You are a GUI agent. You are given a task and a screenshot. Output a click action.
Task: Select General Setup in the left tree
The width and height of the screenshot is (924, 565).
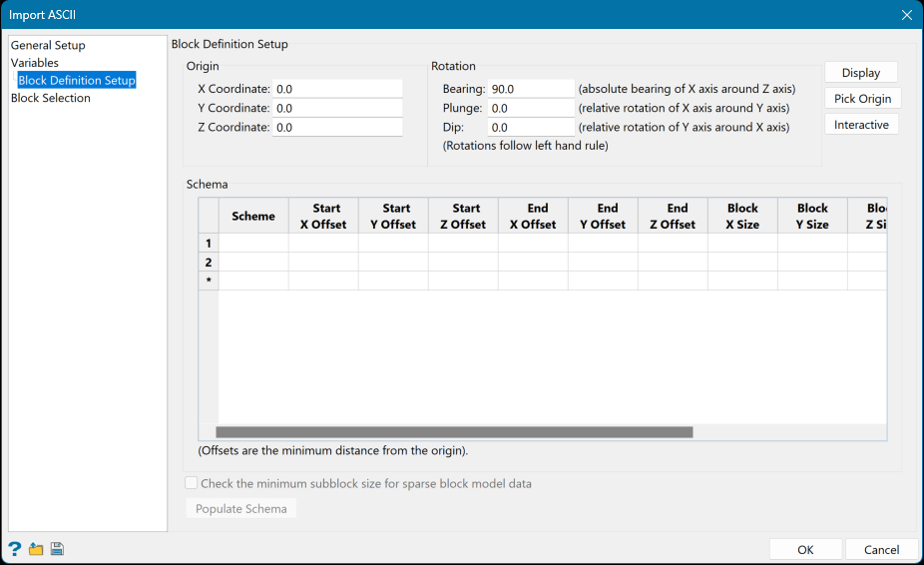click(x=48, y=45)
